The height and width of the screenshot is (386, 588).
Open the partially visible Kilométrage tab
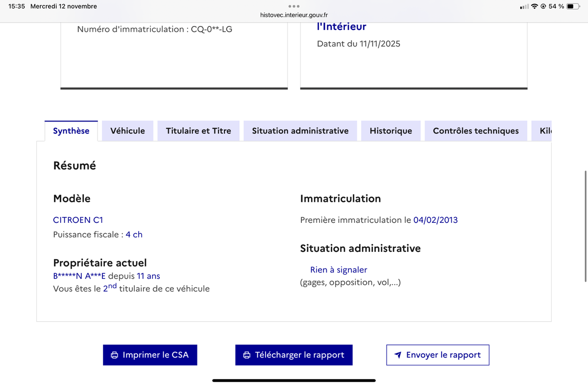point(542,131)
